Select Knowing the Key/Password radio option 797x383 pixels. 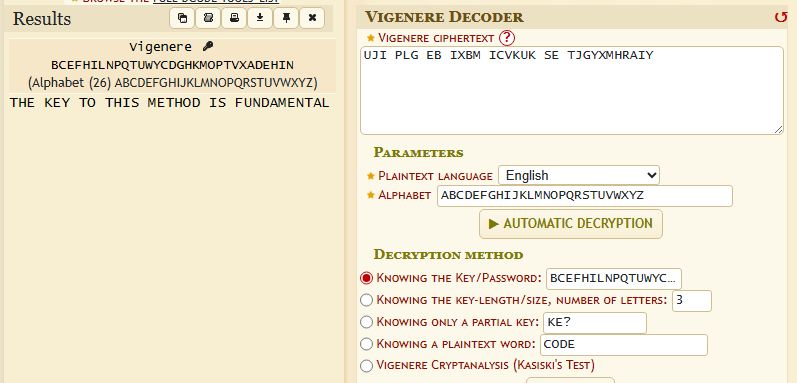366,278
